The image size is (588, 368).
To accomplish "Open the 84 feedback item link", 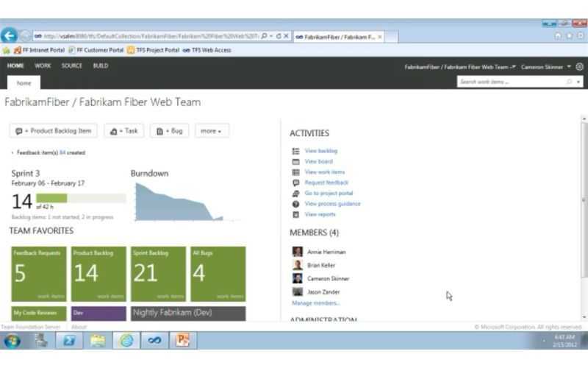I will pos(62,152).
